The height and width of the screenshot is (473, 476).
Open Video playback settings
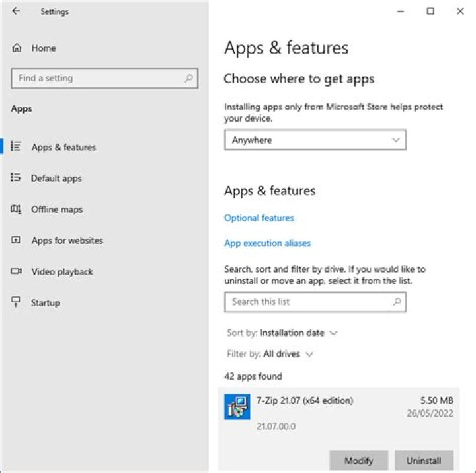click(62, 272)
